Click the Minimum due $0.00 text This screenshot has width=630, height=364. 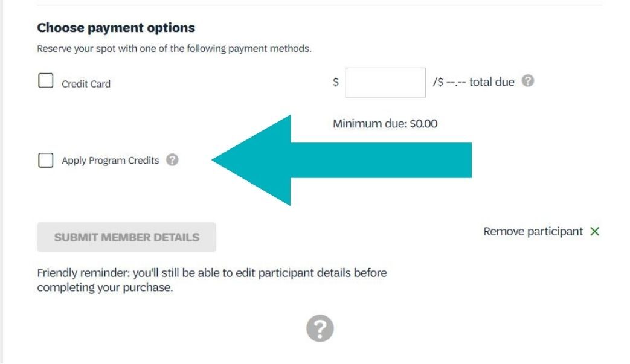385,124
